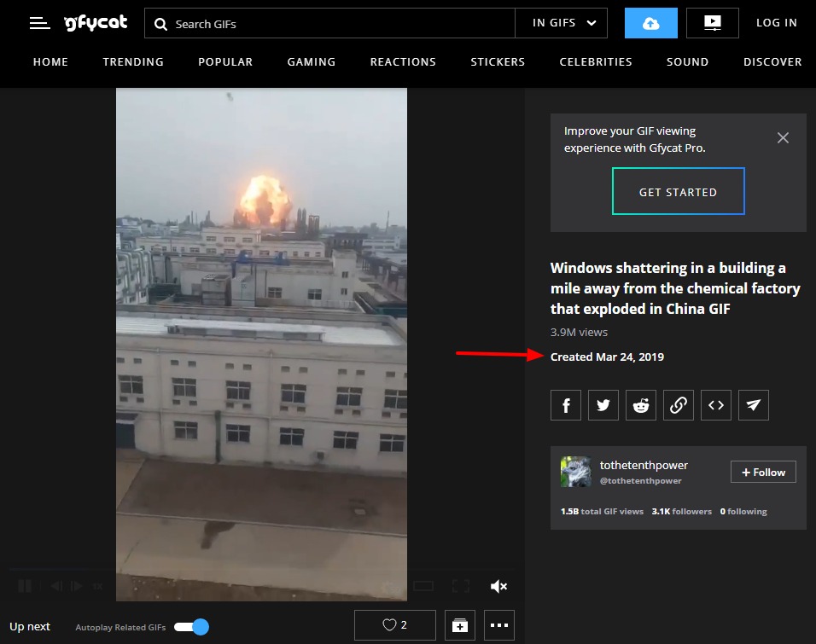
Task: Click the Windows shattering GIF title
Action: click(675, 288)
